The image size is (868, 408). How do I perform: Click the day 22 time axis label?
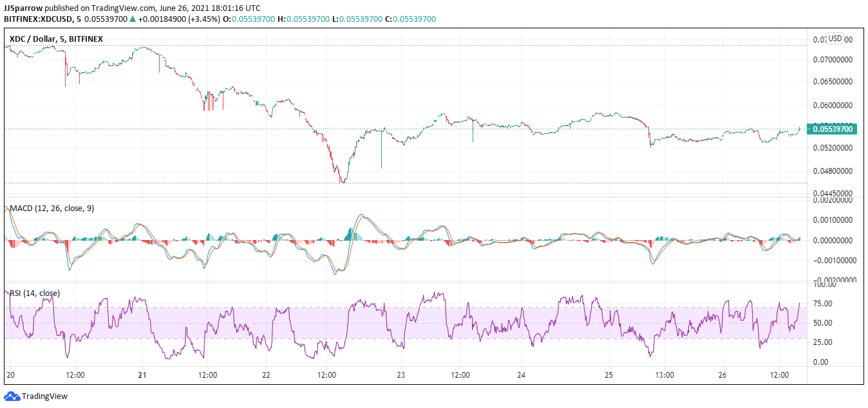coord(266,375)
